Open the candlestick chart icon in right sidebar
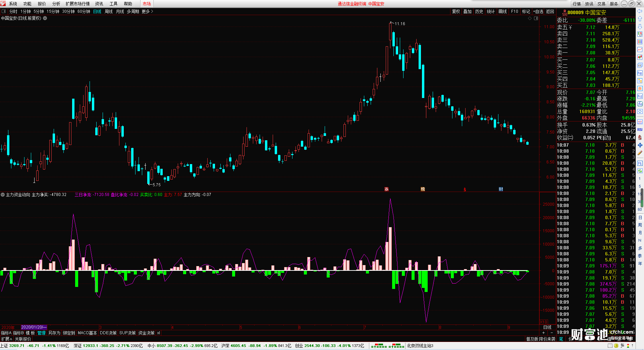 point(640,57)
